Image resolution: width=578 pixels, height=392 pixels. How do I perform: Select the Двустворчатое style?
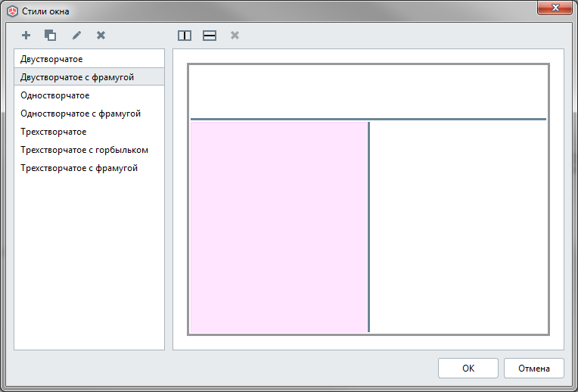89,59
